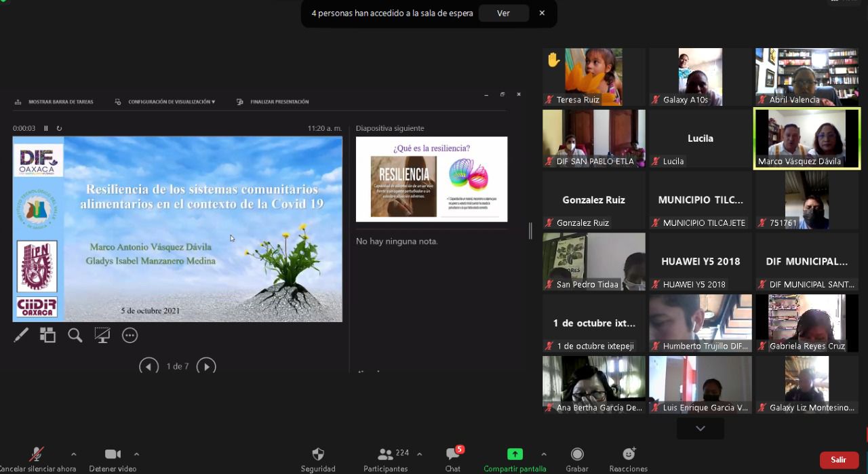Click the next slide preview thumbnail
Viewport: 868px width, 474px height.
pyautogui.click(x=431, y=179)
